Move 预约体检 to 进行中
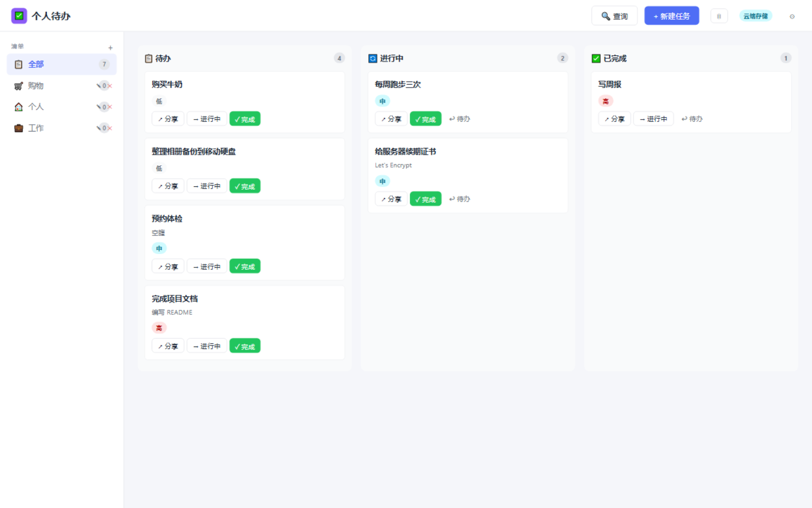Screen dimensions: 812x508 (x=206, y=266)
